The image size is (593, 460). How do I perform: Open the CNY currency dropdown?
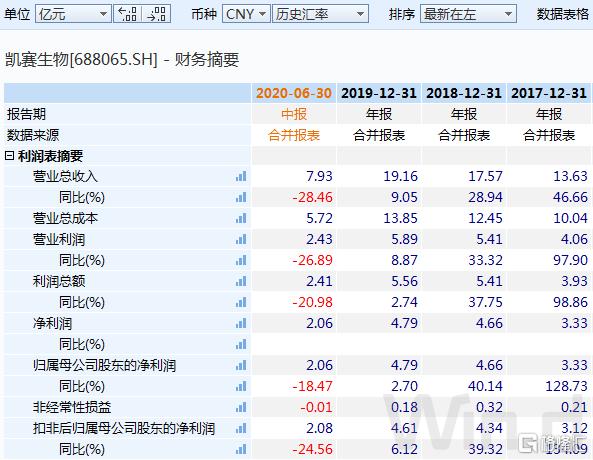click(246, 14)
